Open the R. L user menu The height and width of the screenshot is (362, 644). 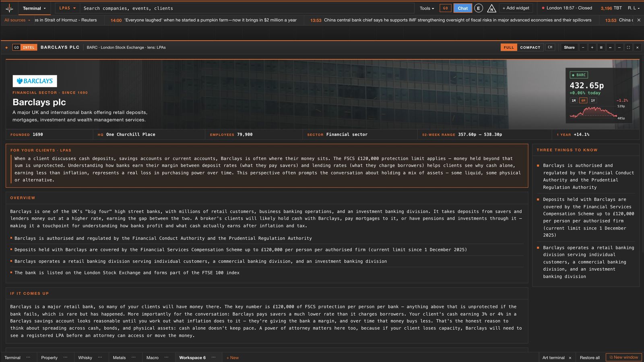(634, 8)
